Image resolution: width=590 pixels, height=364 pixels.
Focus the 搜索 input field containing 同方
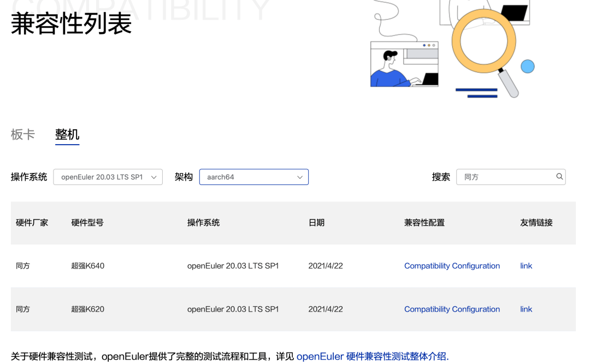511,177
